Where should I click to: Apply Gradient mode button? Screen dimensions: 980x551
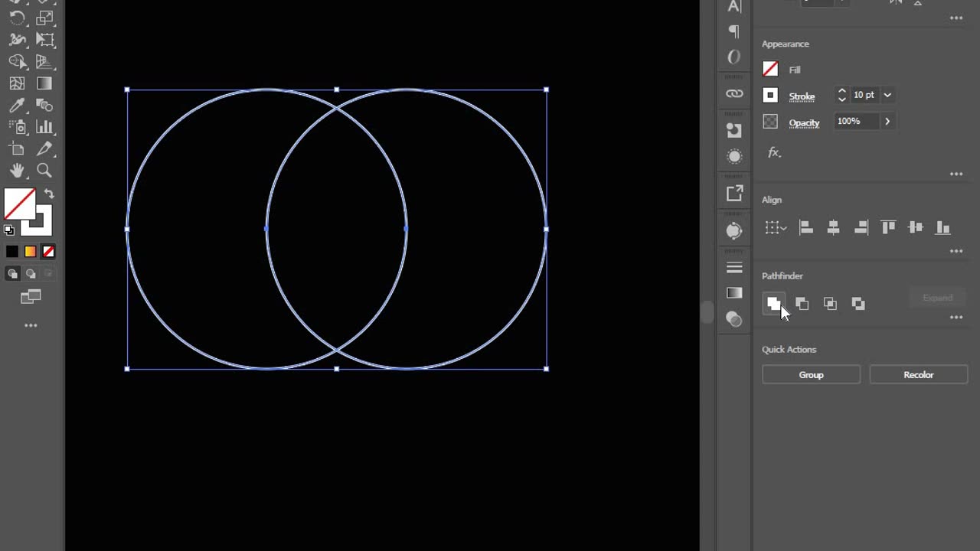(x=30, y=252)
